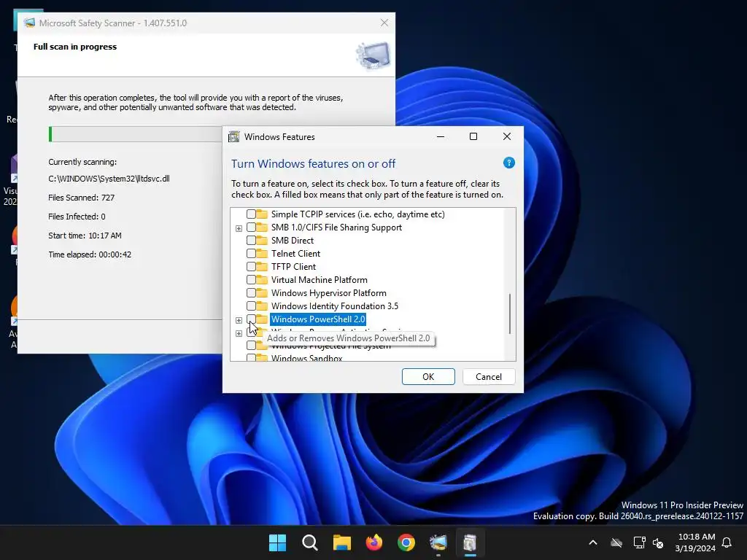Click the 'Start time: 10:17 AM' text
The width and height of the screenshot is (747, 560).
click(85, 236)
